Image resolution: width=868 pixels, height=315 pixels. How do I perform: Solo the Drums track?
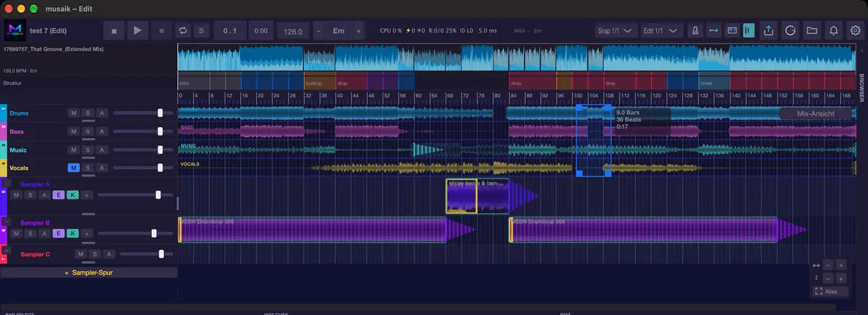(88, 113)
